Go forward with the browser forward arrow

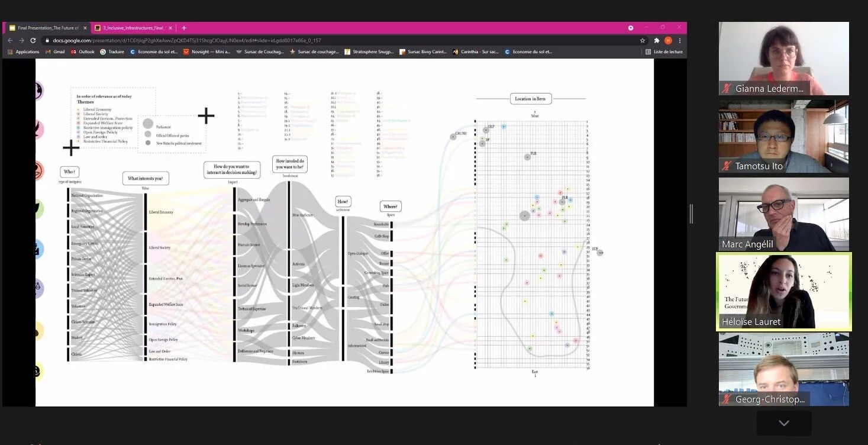click(x=21, y=40)
